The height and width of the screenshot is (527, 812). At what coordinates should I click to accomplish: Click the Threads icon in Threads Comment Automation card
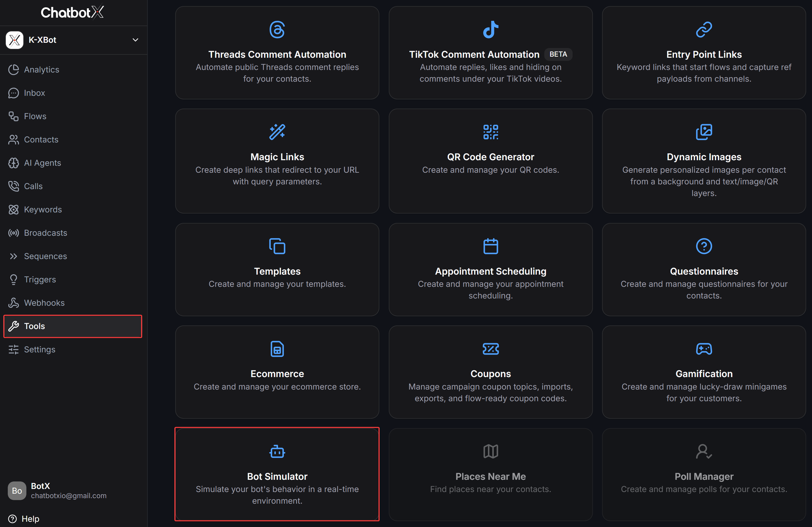[277, 30]
